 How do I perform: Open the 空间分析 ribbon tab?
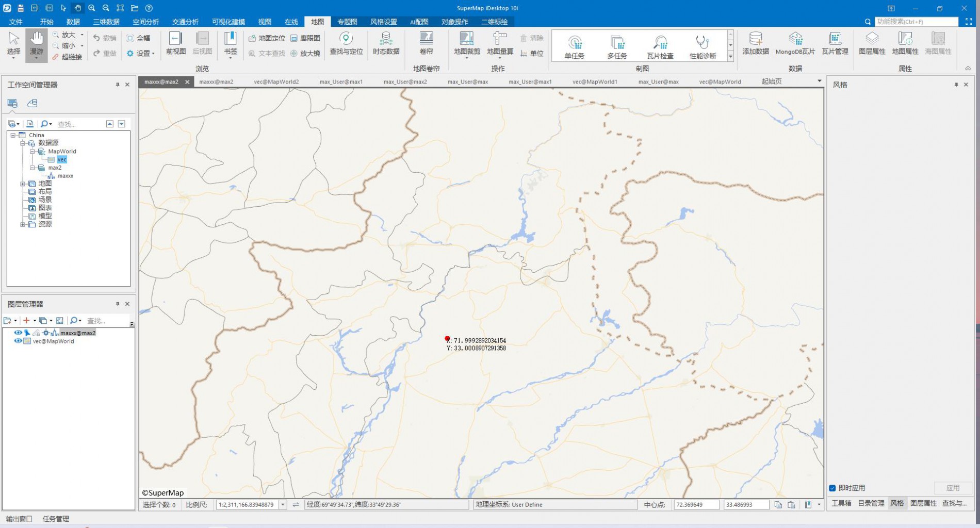pyautogui.click(x=145, y=22)
